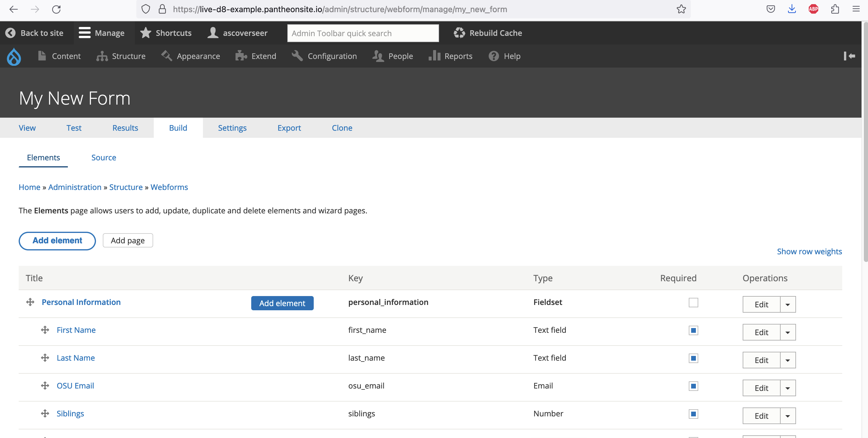This screenshot has height=438, width=868.
Task: Click the Drupal logo icon
Action: coord(13,56)
